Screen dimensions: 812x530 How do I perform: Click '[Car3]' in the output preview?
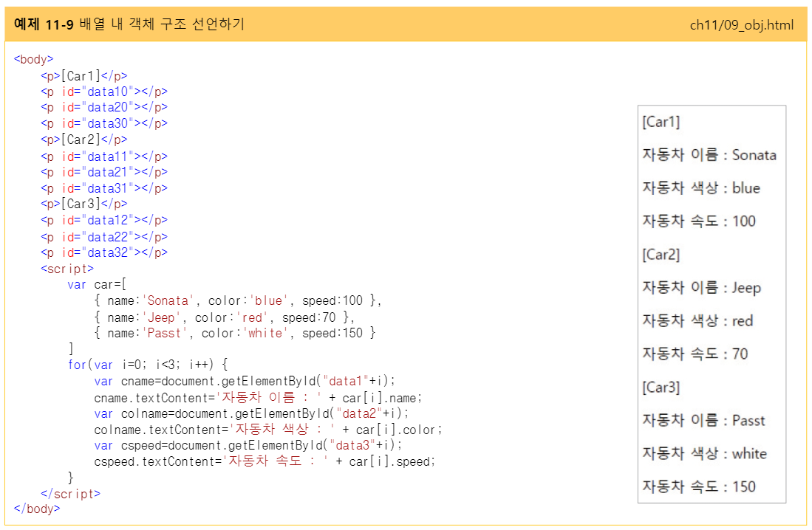point(661,387)
